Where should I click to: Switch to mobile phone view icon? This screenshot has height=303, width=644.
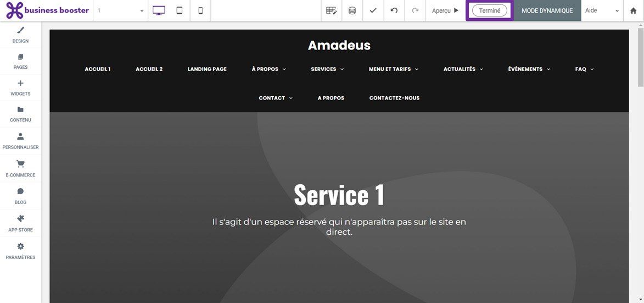coord(200,10)
